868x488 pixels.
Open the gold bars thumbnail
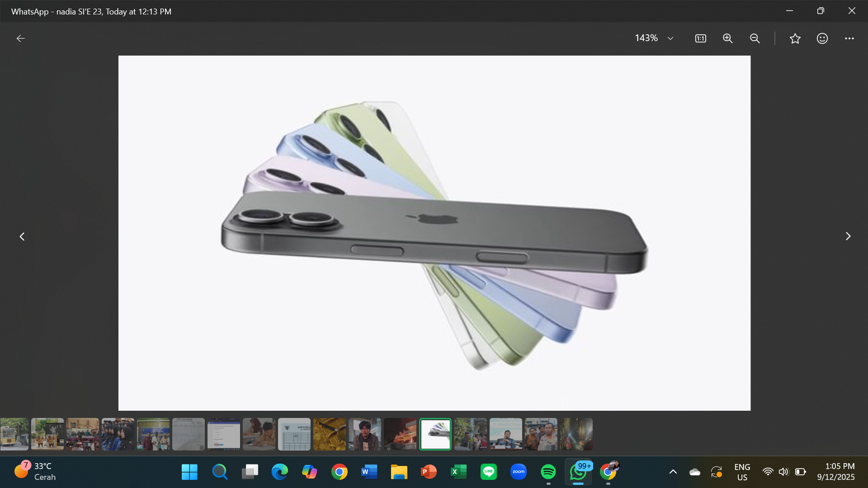tap(330, 434)
